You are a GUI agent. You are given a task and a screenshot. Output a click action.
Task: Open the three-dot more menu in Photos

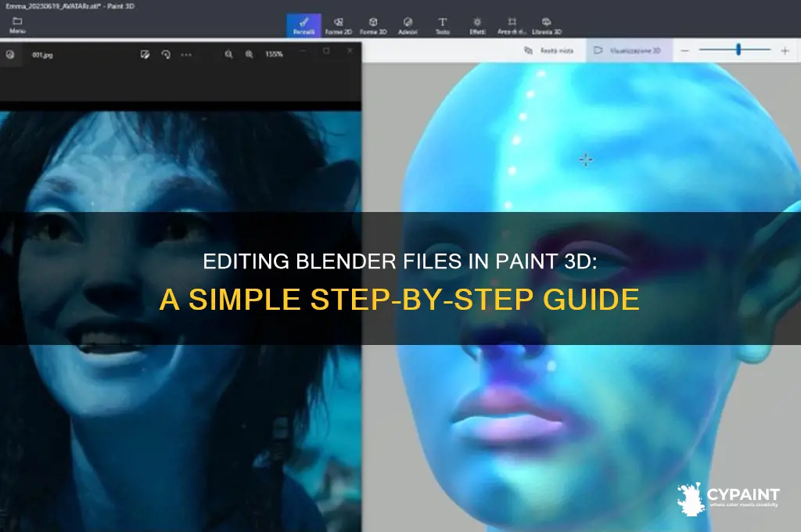coord(186,54)
